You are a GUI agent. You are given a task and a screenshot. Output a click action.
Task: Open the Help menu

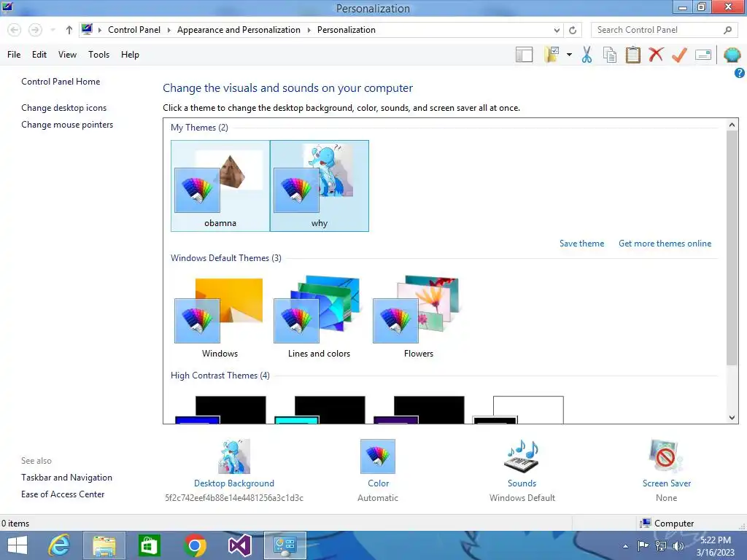130,55
